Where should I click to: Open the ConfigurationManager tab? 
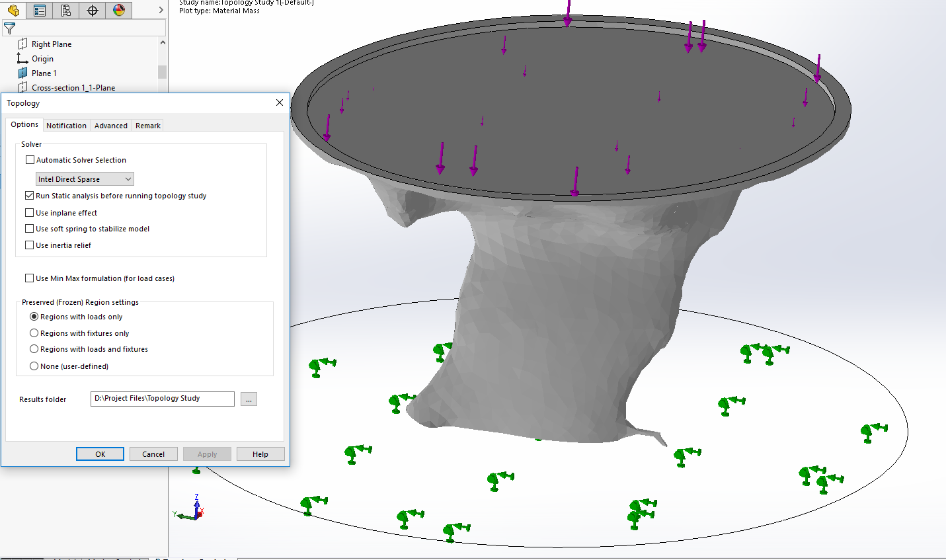(x=66, y=10)
